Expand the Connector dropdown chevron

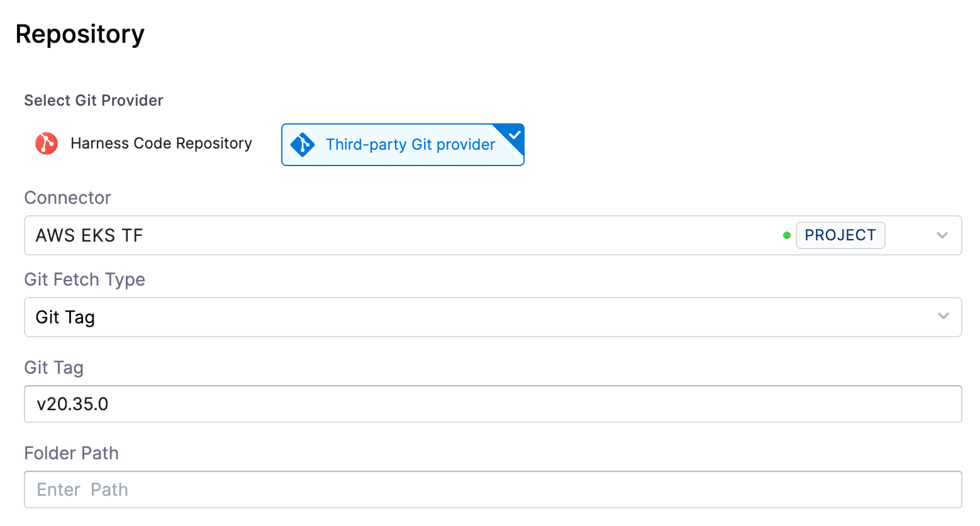(x=942, y=235)
